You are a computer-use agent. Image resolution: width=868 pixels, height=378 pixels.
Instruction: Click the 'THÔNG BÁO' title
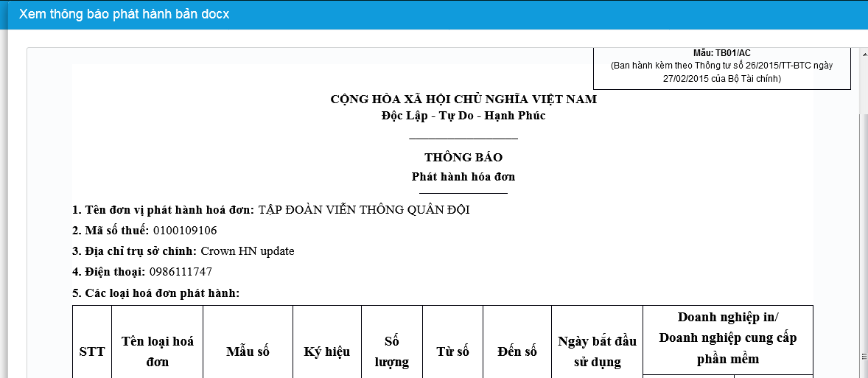463,158
